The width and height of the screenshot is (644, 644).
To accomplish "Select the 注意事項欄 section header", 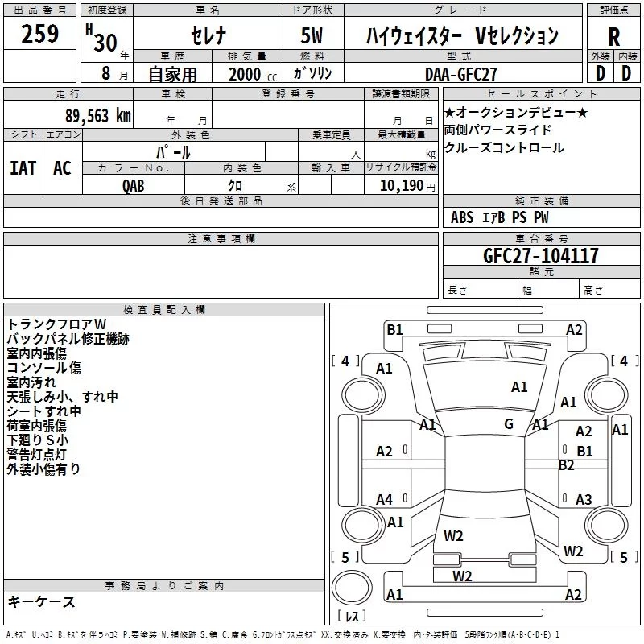I will tap(221, 238).
